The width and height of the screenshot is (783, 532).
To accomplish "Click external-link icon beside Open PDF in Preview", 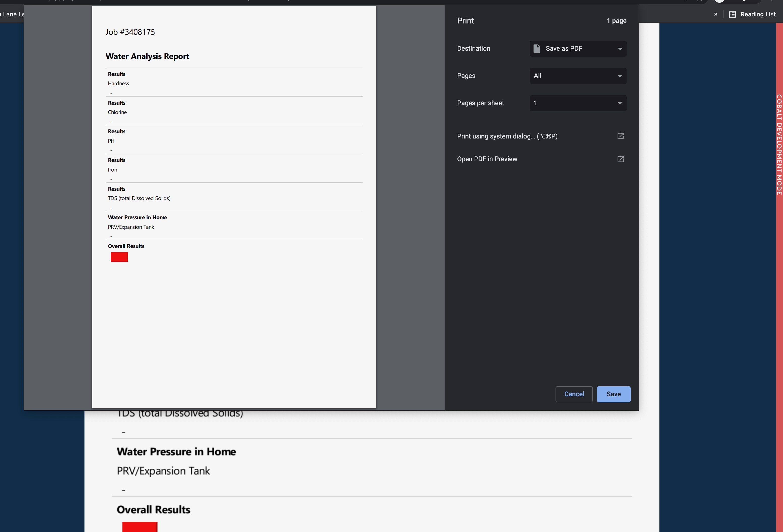I will pyautogui.click(x=620, y=159).
